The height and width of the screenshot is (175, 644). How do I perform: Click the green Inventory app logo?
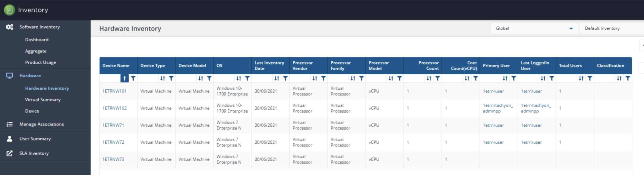tap(9, 10)
